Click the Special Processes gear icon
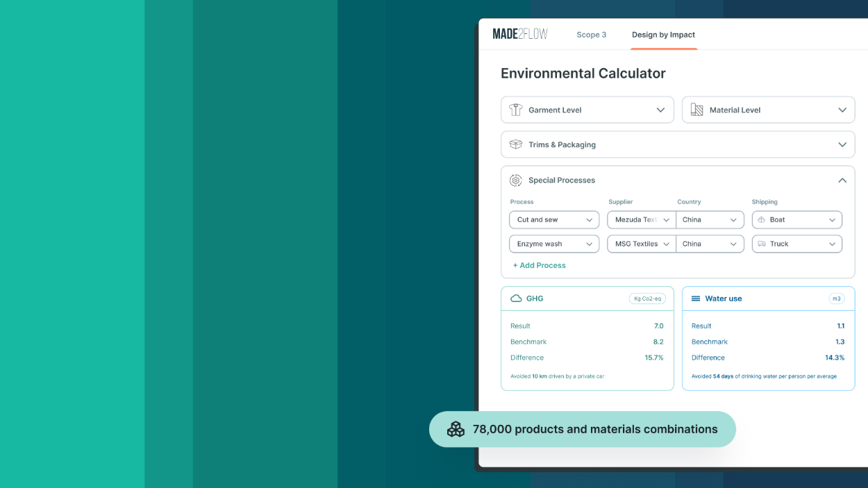This screenshot has height=488, width=868. [x=515, y=180]
